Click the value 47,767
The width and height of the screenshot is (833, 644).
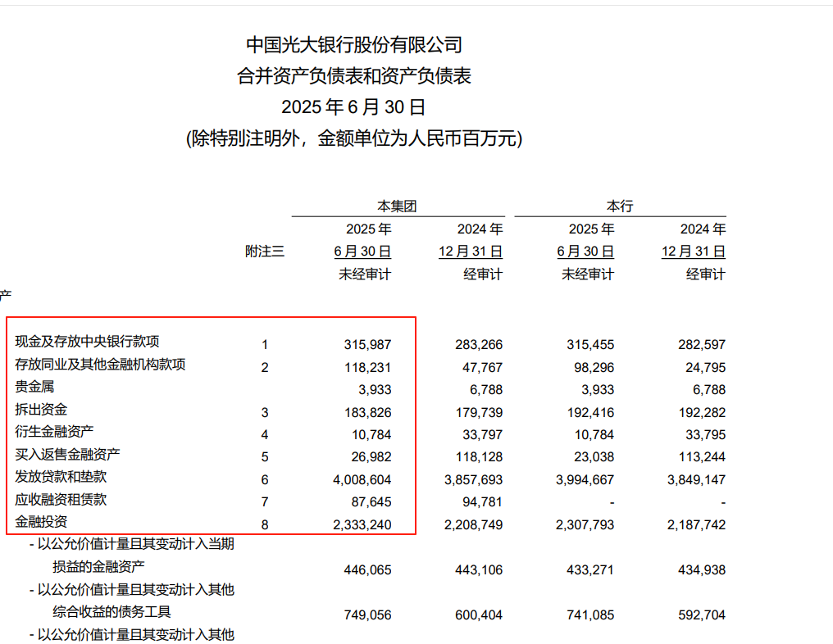[x=482, y=367]
